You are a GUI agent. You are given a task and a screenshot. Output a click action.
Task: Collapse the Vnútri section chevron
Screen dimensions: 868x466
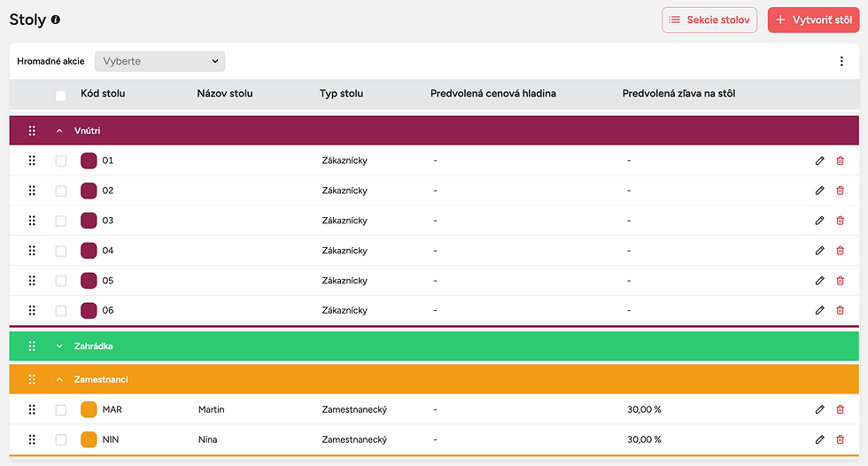point(59,131)
